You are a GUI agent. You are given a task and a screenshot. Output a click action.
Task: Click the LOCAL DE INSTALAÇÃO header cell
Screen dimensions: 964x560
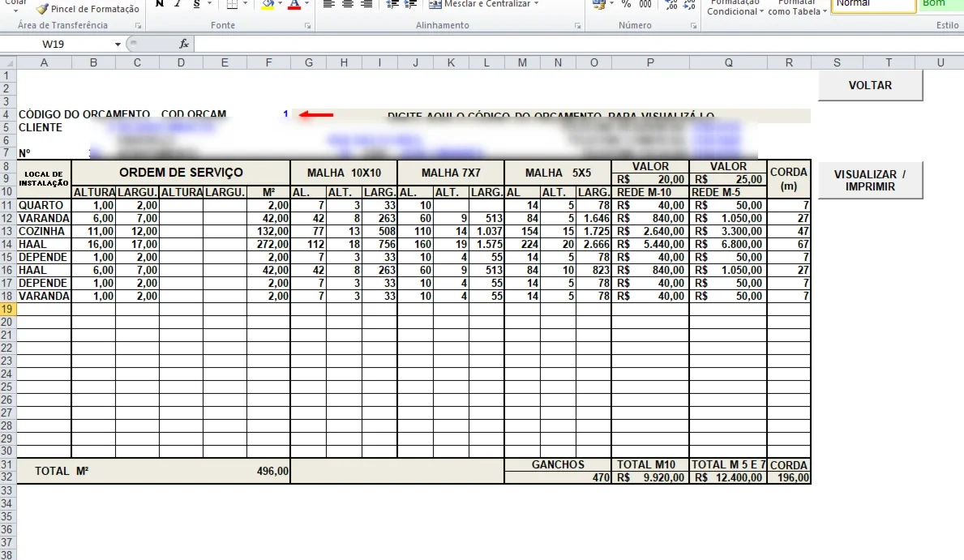coord(44,179)
